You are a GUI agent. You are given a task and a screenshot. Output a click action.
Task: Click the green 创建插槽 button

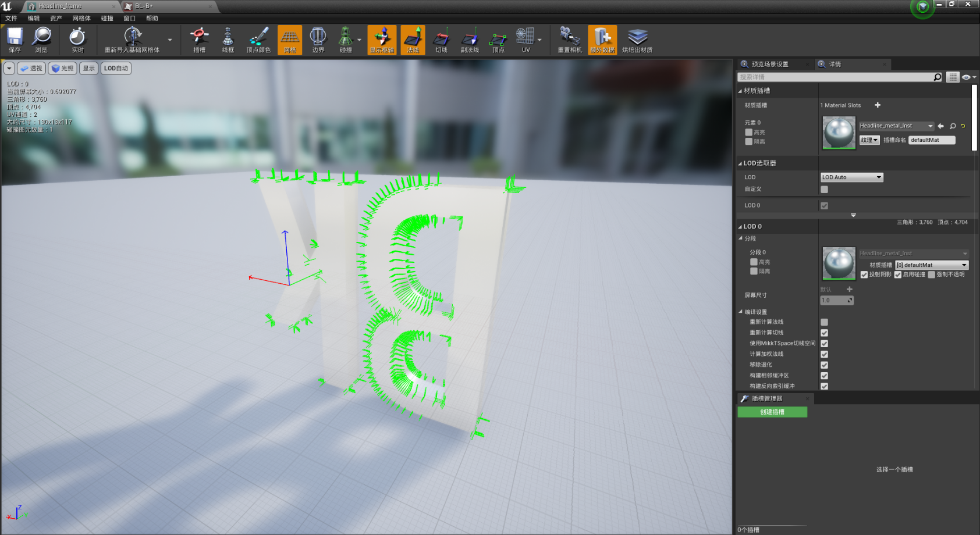point(772,412)
